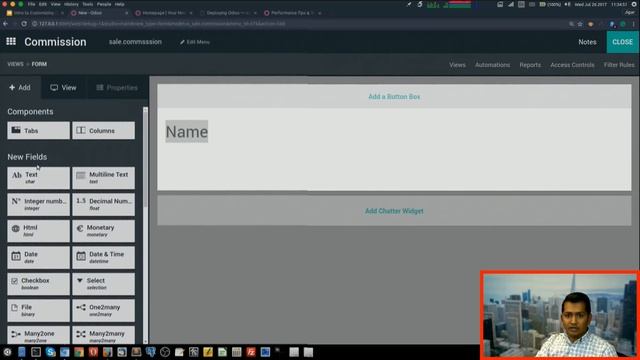Screen dimensions: 640x360
Task: Open the Reports menu item
Action: [x=530, y=65]
